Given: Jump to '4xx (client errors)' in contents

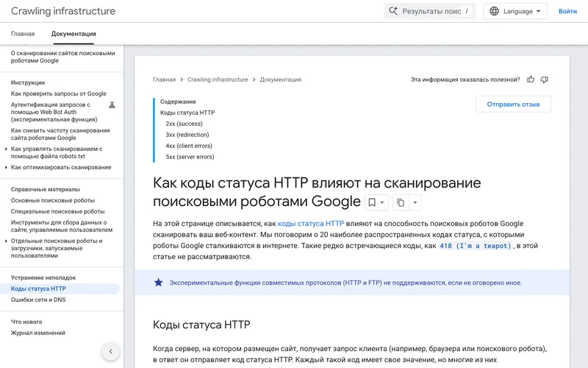Looking at the screenshot, I should tap(189, 146).
